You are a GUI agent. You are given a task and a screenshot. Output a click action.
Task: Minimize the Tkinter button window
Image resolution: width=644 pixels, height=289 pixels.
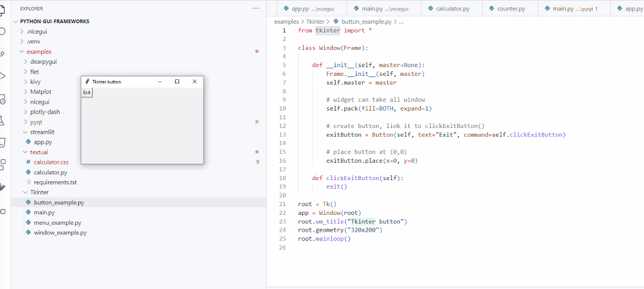(160, 82)
